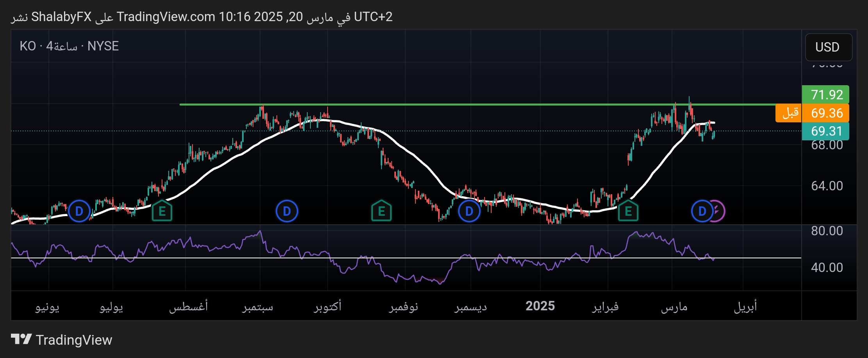Select the green 71.92 price label

pos(825,95)
